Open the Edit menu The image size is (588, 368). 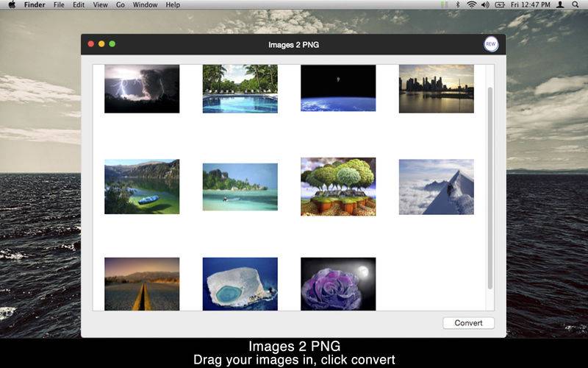point(79,5)
